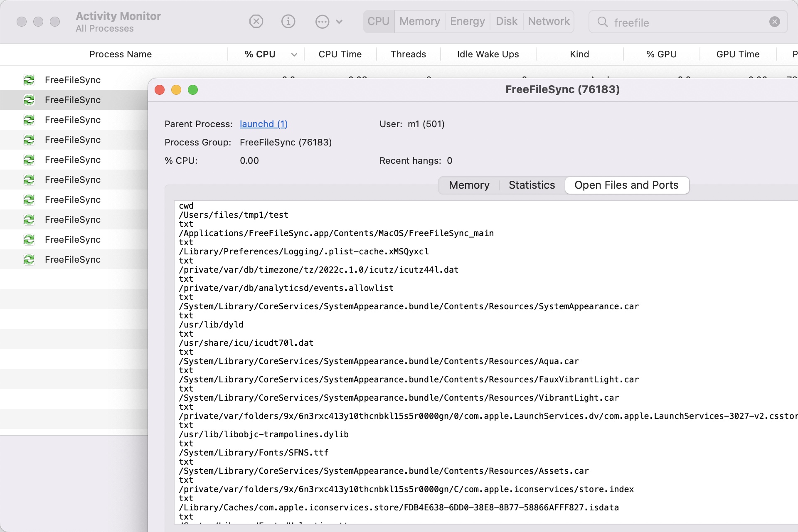This screenshot has width=798, height=532.
Task: Sort by the Process Name column
Action: [x=121, y=54]
